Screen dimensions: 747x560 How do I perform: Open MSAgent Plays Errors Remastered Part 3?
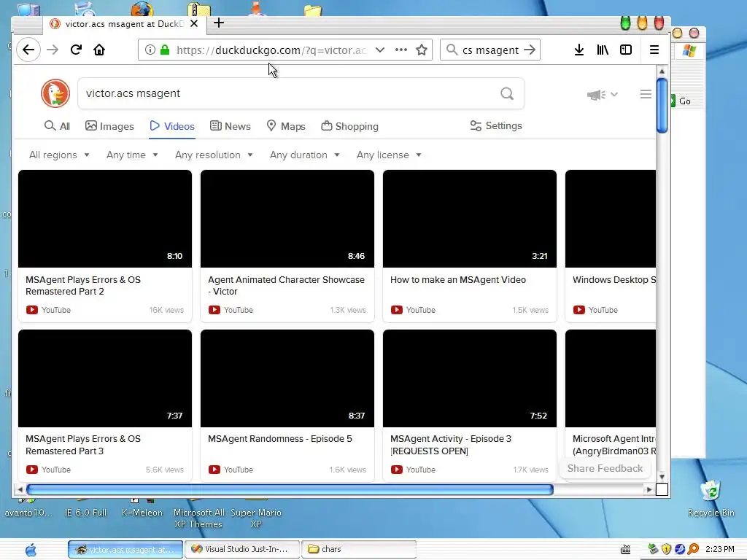(83, 445)
